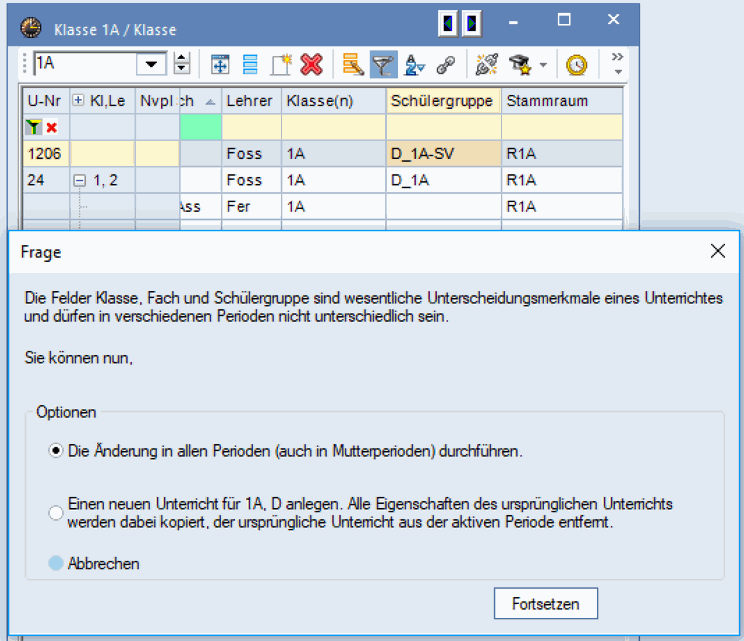Expand the Kl,Le column header plus
The height and width of the screenshot is (641, 744).
coord(79,101)
